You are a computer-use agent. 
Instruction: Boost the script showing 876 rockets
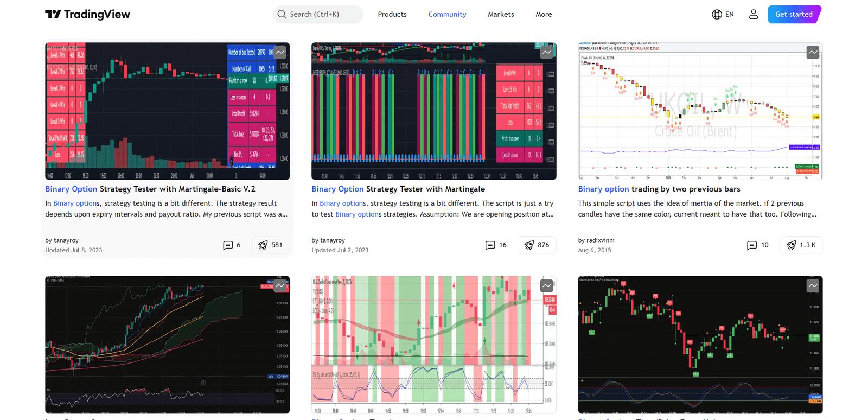point(537,245)
